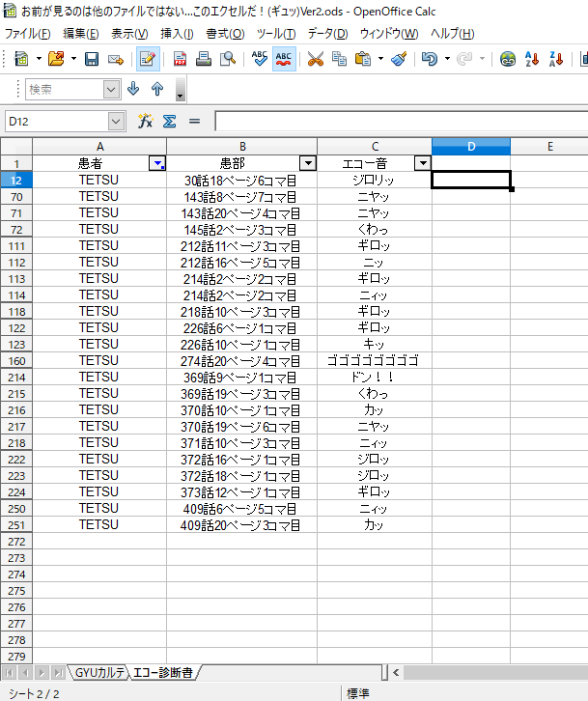Open the search toolbar overflow arrow
Viewport: 588px width, 701px height.
pyautogui.click(x=180, y=90)
